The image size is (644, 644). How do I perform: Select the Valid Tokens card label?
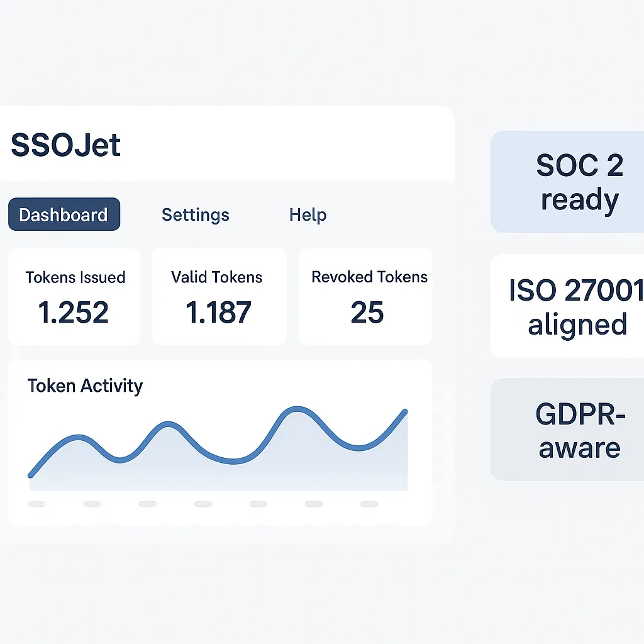coord(216,277)
